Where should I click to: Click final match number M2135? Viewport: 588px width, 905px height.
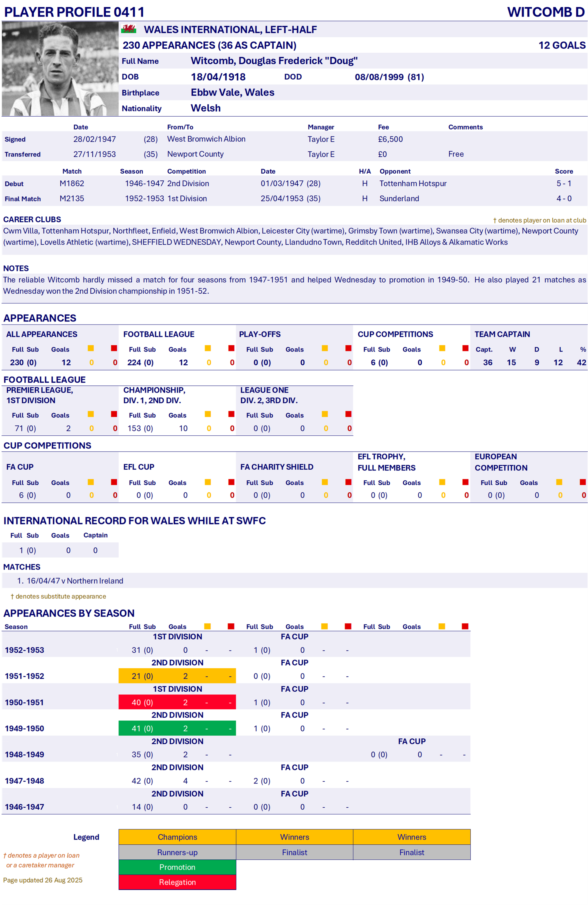72,198
